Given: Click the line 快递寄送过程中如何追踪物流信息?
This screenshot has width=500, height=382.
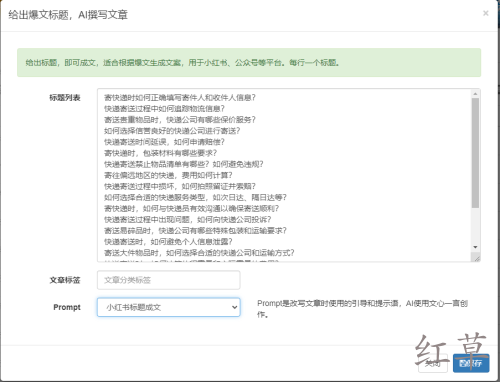Looking at the screenshot, I should [164, 109].
